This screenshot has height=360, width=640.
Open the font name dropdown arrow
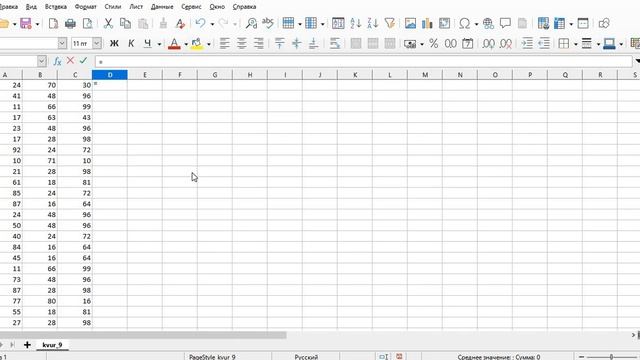[x=62, y=43]
